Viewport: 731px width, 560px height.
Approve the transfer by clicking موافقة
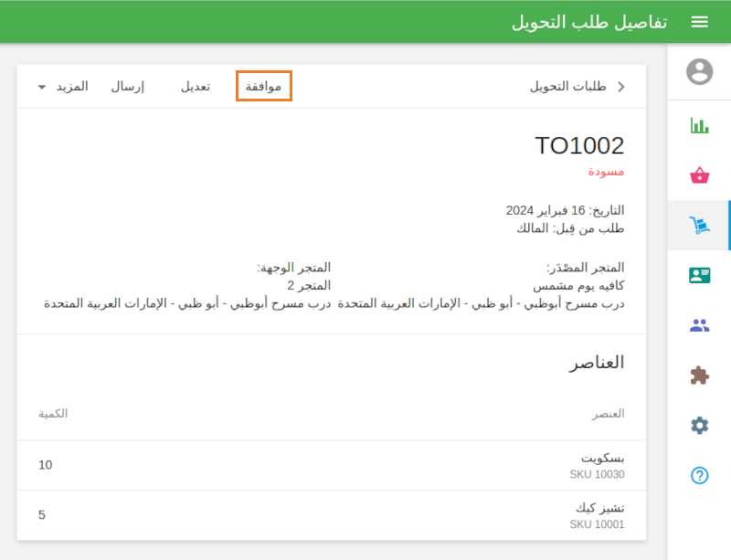[263, 85]
